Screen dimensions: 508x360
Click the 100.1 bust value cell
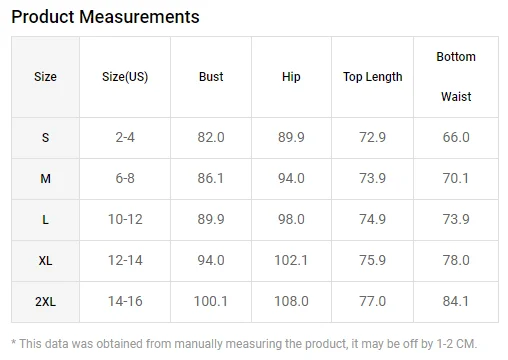[211, 302]
